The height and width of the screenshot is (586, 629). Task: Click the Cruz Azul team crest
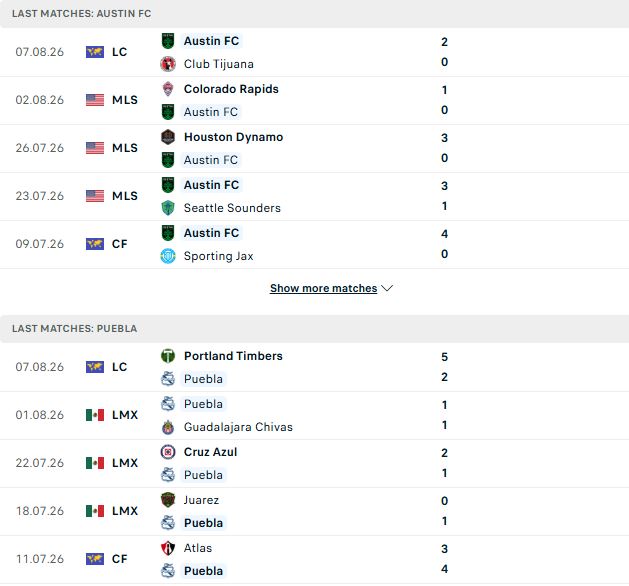pos(168,452)
